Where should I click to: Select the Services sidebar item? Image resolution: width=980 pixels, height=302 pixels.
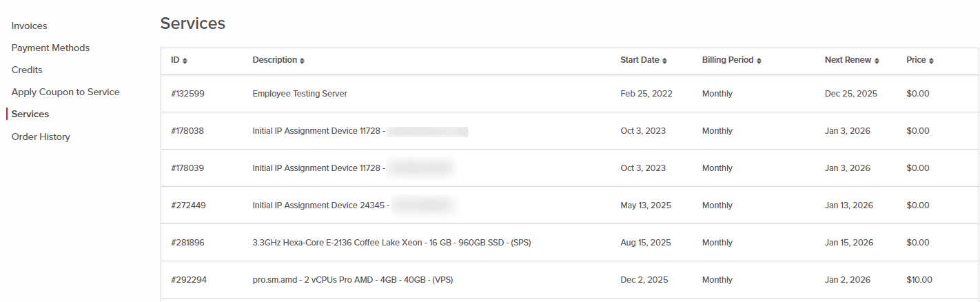click(30, 114)
